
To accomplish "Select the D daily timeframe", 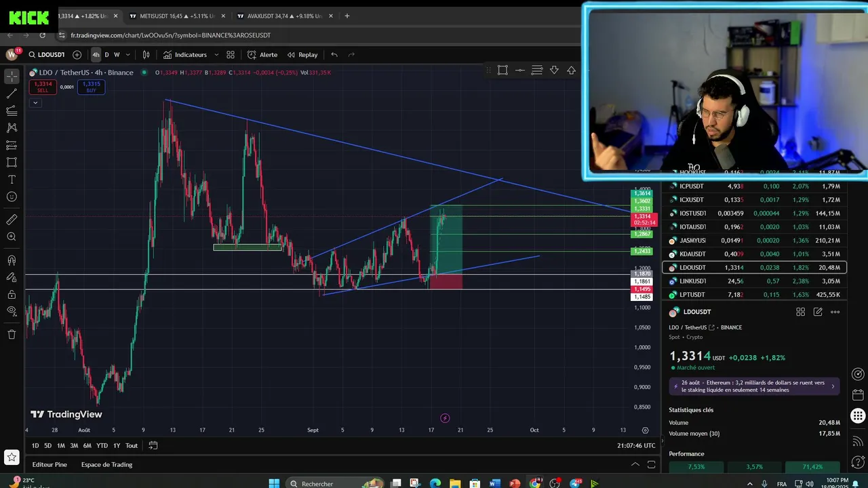I will click(x=106, y=55).
